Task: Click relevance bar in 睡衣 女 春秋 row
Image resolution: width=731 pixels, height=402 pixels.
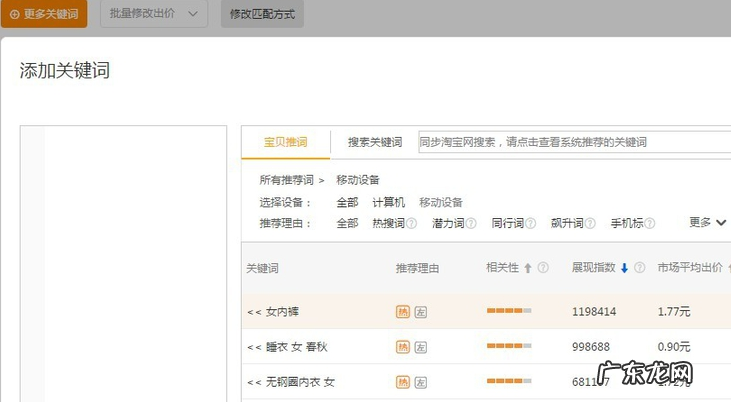Action: [x=509, y=346]
